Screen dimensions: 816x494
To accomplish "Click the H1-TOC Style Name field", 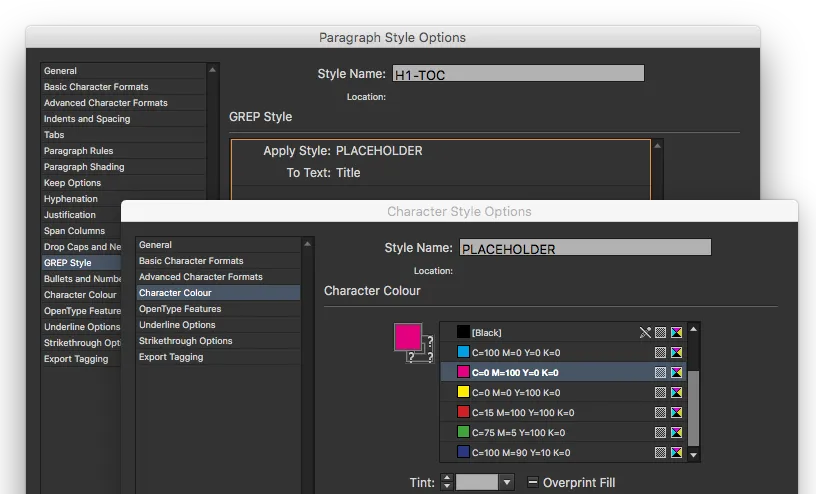I will click(x=518, y=73).
